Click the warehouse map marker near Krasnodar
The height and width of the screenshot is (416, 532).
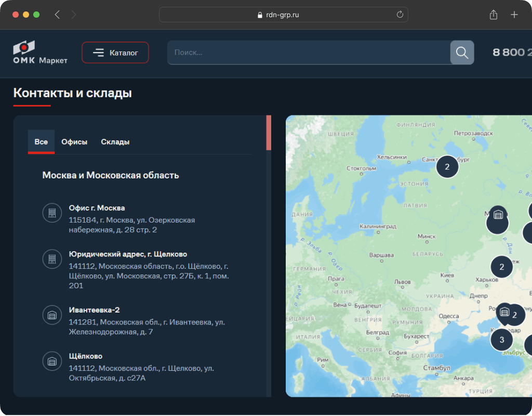pyautogui.click(x=504, y=312)
